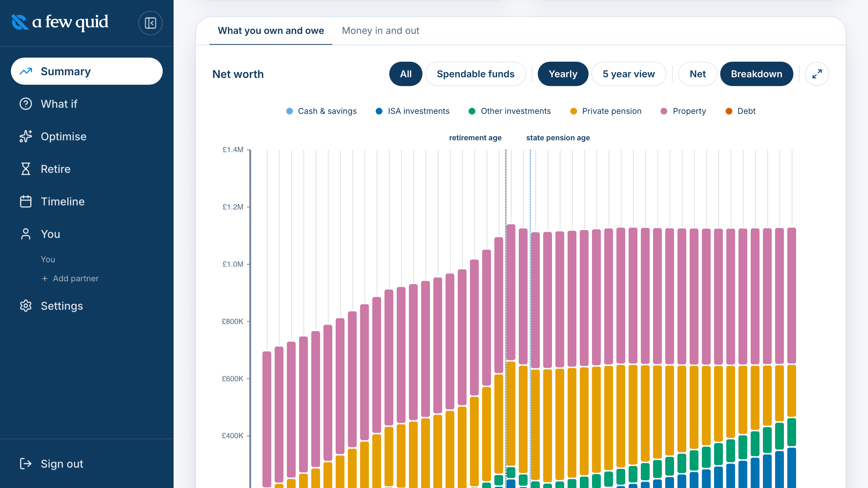Click the £1.0M axis label
This screenshot has width=868, height=488.
click(x=233, y=264)
